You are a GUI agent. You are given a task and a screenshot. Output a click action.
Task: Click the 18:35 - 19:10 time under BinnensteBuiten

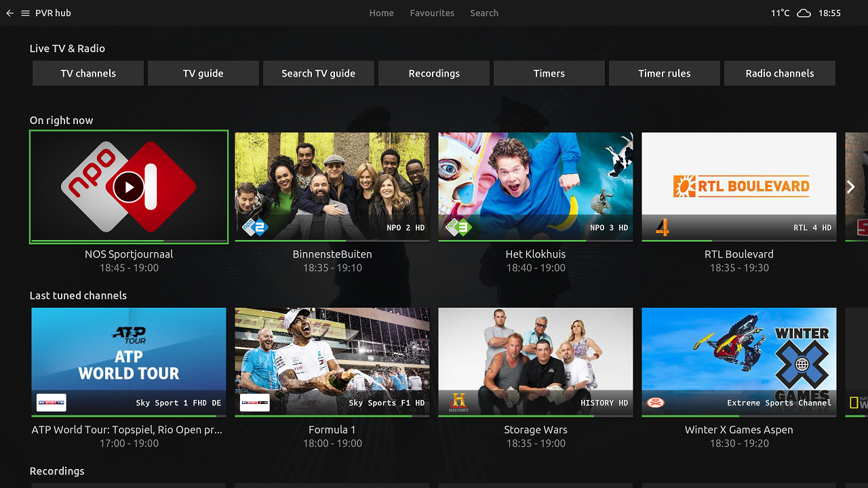(x=332, y=268)
